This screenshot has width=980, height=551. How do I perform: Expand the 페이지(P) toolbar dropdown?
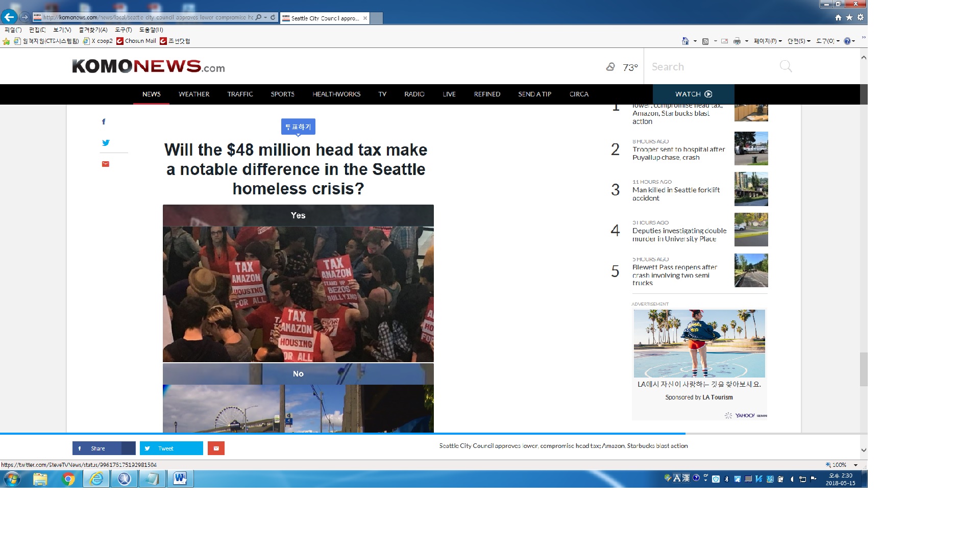pos(768,41)
